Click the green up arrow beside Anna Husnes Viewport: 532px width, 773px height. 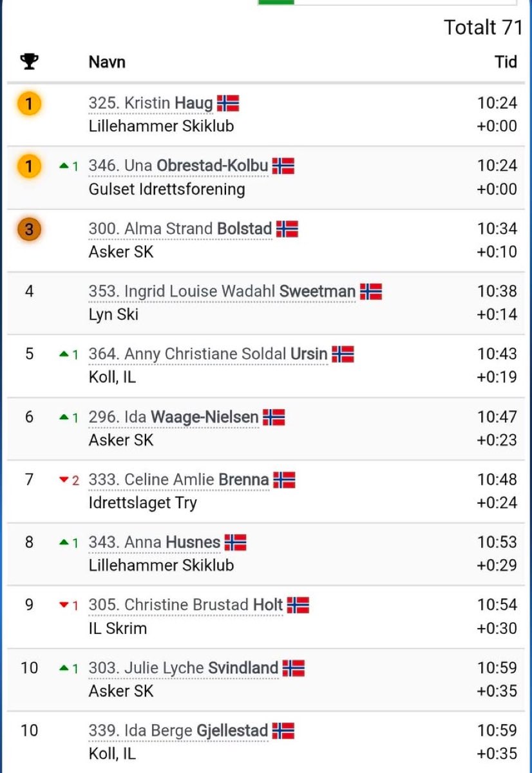click(x=63, y=543)
